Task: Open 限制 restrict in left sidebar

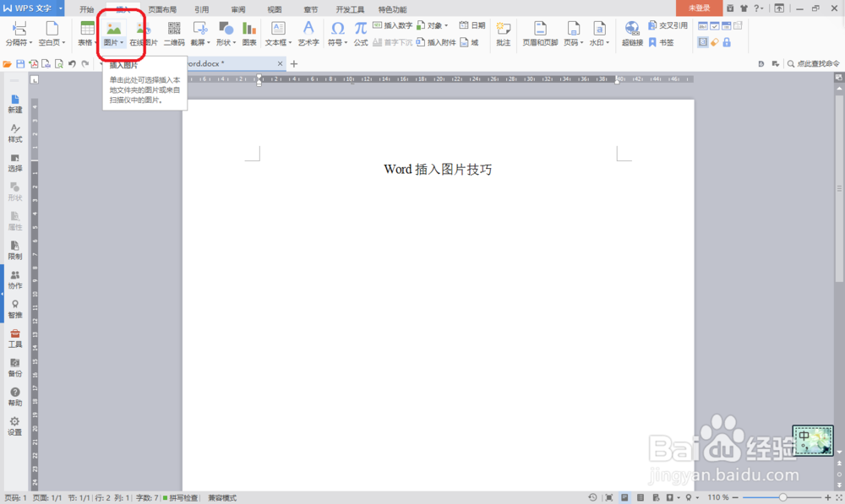Action: click(x=15, y=251)
